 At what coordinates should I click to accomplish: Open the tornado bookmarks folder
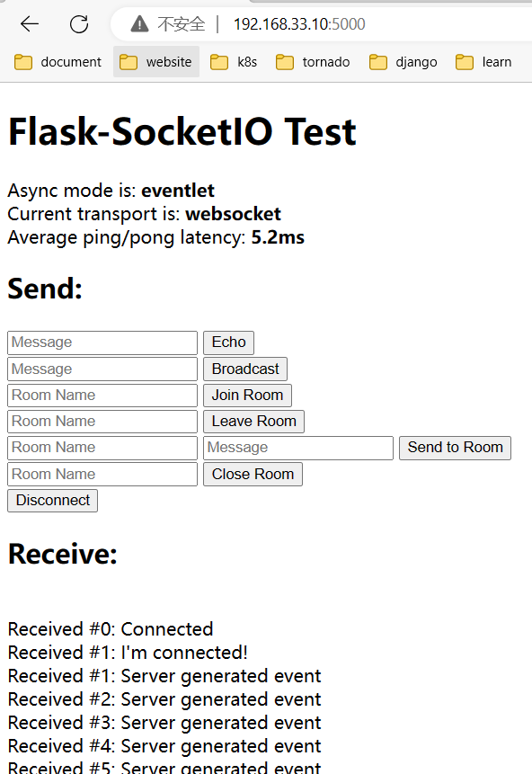click(313, 61)
